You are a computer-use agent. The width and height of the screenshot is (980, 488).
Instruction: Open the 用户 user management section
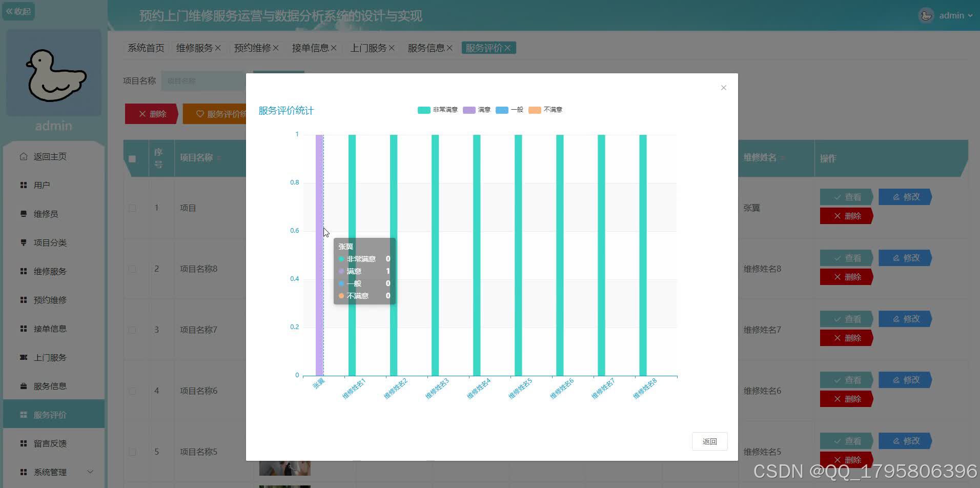[x=42, y=185]
